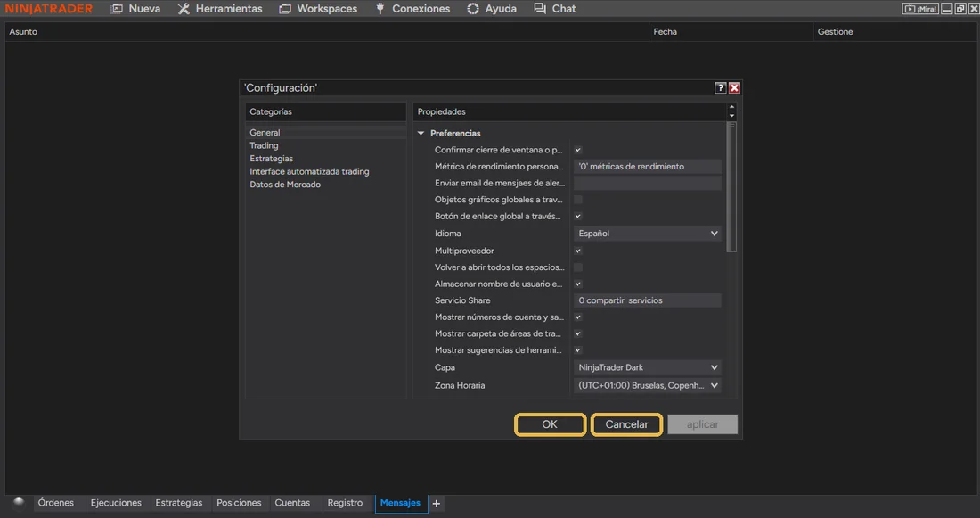Collapse the Preferencias section
Viewport: 980px width, 518px height.
[x=421, y=133]
